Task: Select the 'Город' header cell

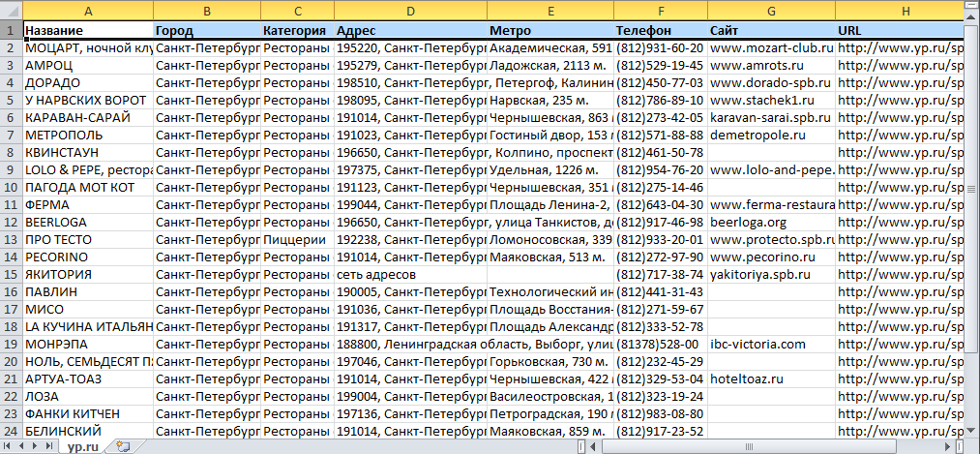Action: coord(207,30)
